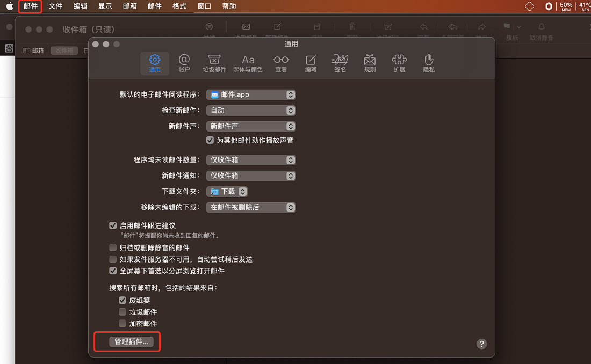Open the 扩展 puzzle-piece extensions icon
The height and width of the screenshot is (364, 591).
[x=399, y=63]
